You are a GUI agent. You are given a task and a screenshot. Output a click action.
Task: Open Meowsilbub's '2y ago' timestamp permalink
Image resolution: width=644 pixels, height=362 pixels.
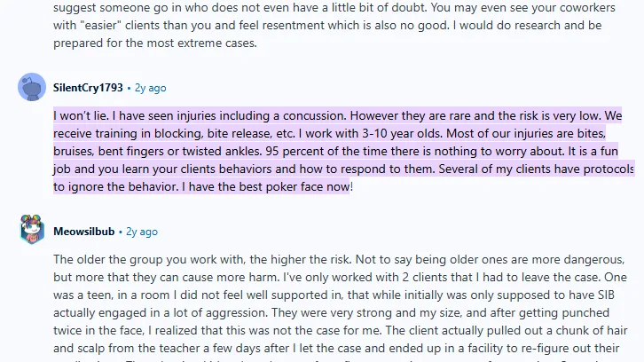tap(142, 232)
